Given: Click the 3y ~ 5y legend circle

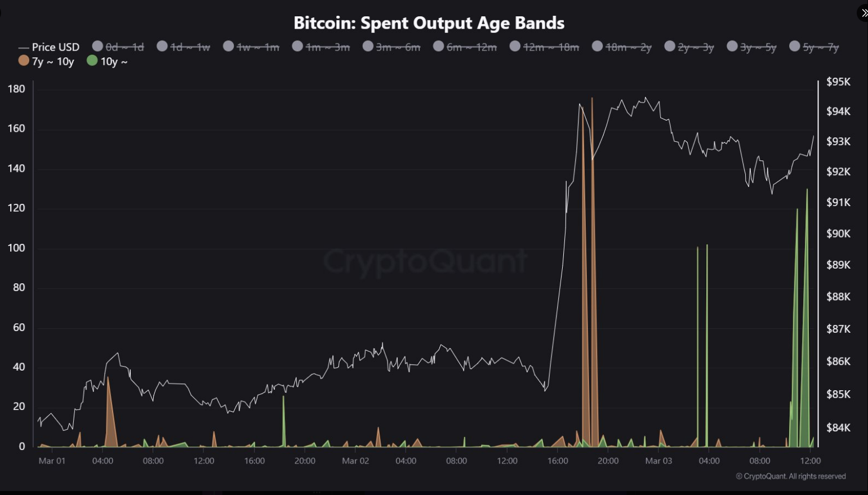Looking at the screenshot, I should pos(732,47).
